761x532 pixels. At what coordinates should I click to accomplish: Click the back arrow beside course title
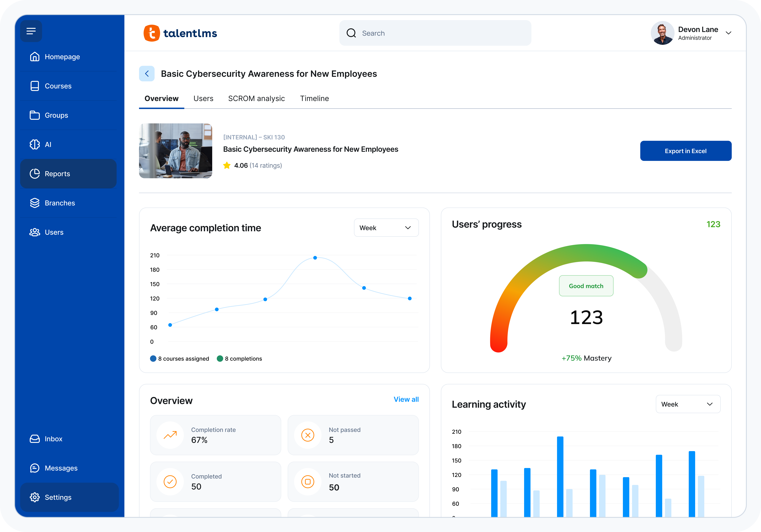tap(147, 74)
